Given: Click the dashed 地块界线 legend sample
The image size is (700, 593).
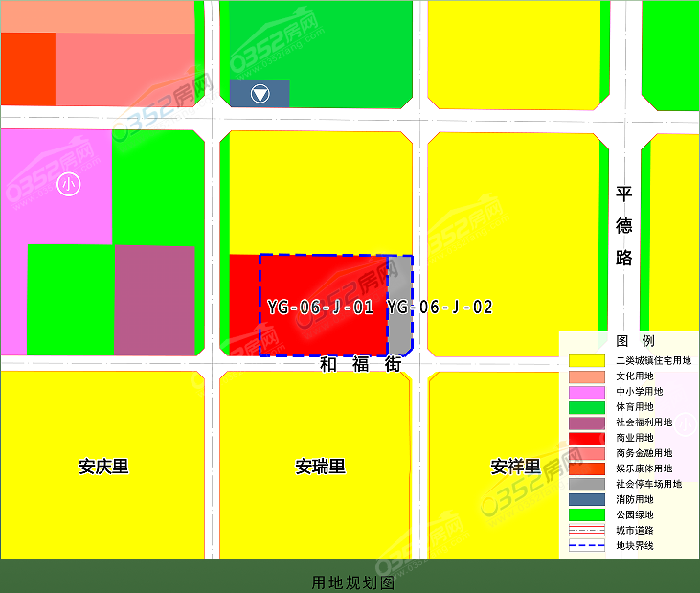Looking at the screenshot, I should (586, 545).
